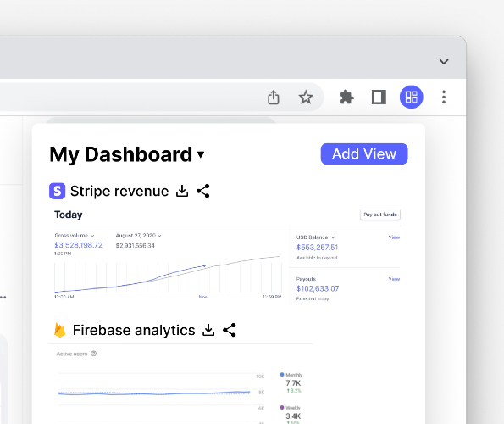Click the Monthly 7.7K legend entry

(x=291, y=382)
